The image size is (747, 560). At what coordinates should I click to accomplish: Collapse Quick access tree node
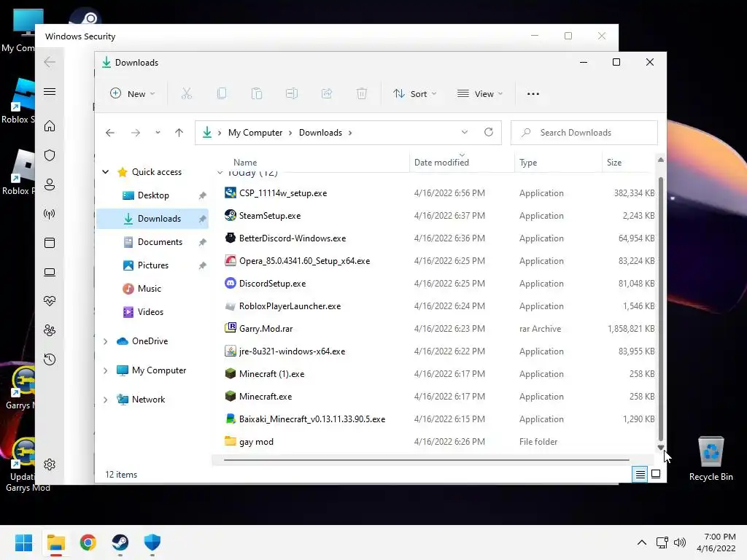coord(106,172)
